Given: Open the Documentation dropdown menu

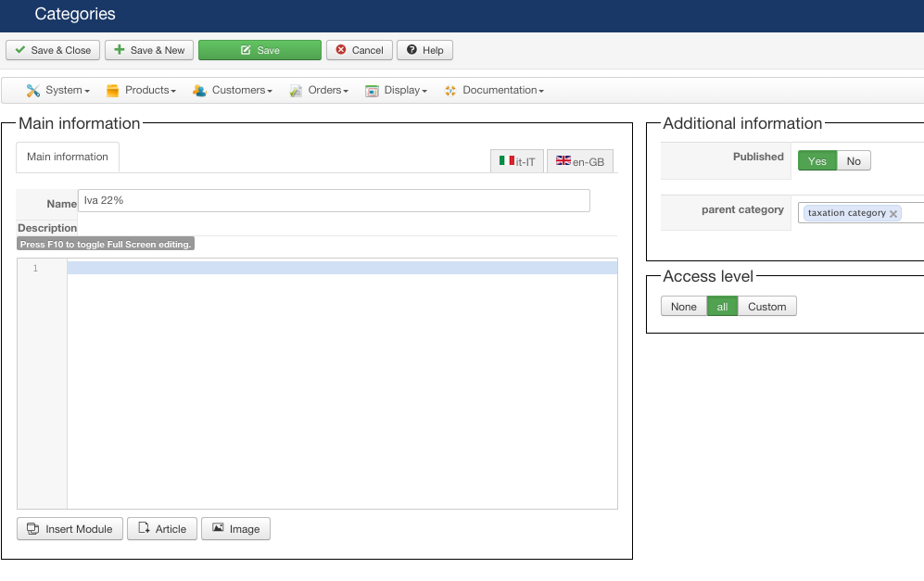Looking at the screenshot, I should pyautogui.click(x=494, y=90).
